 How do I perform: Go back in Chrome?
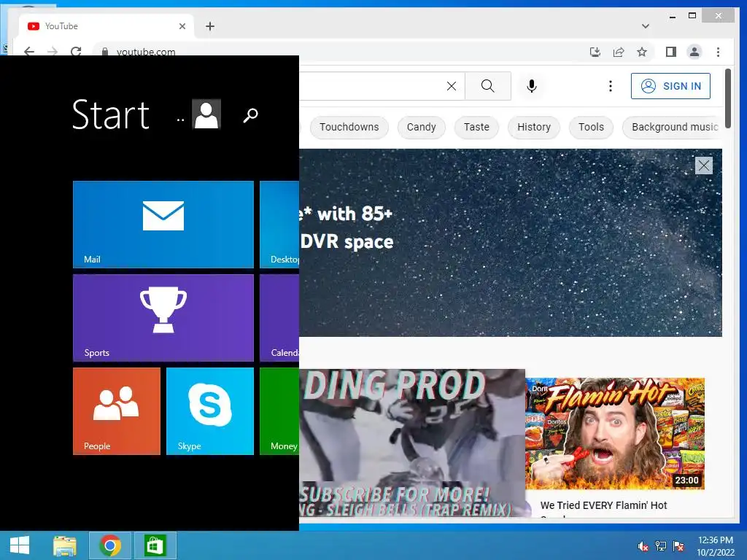[29, 52]
